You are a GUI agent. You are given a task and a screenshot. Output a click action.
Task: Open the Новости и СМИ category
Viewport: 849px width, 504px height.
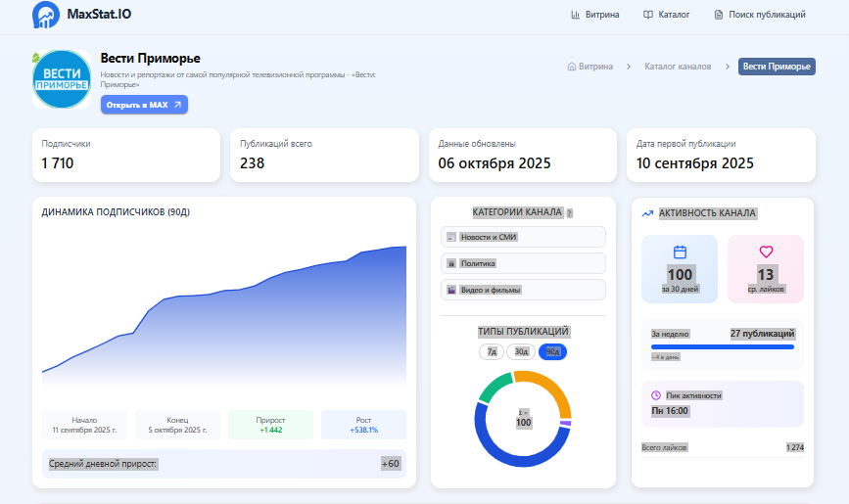[523, 237]
